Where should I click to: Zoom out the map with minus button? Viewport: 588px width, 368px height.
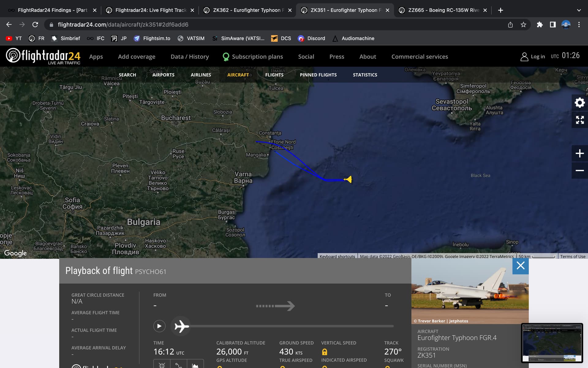coord(579,171)
